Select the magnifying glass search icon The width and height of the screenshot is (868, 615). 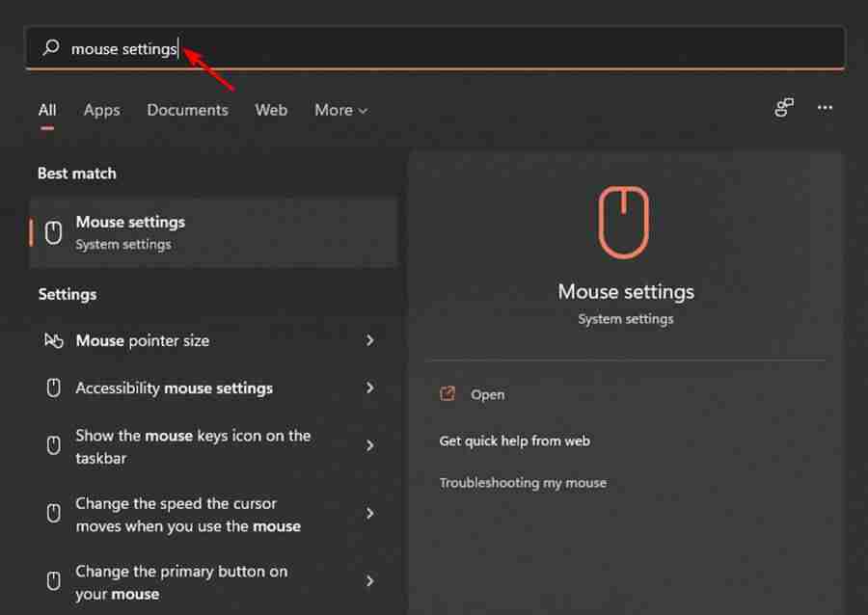point(50,48)
